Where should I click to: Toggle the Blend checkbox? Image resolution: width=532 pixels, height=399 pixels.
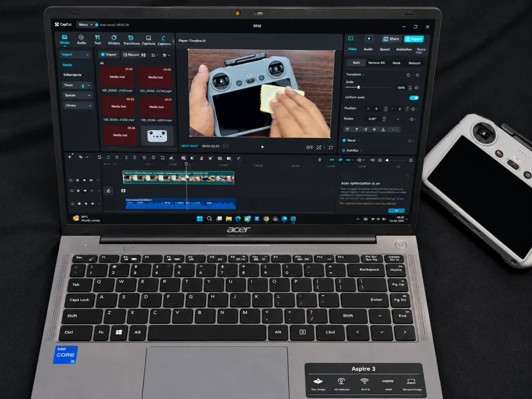click(x=344, y=140)
